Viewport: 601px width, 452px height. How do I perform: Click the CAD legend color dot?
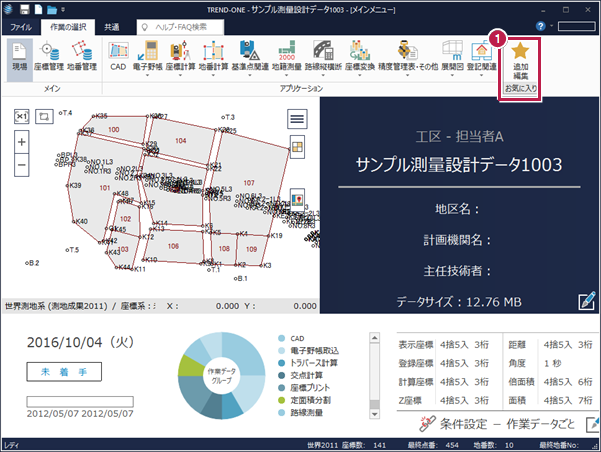[282, 338]
